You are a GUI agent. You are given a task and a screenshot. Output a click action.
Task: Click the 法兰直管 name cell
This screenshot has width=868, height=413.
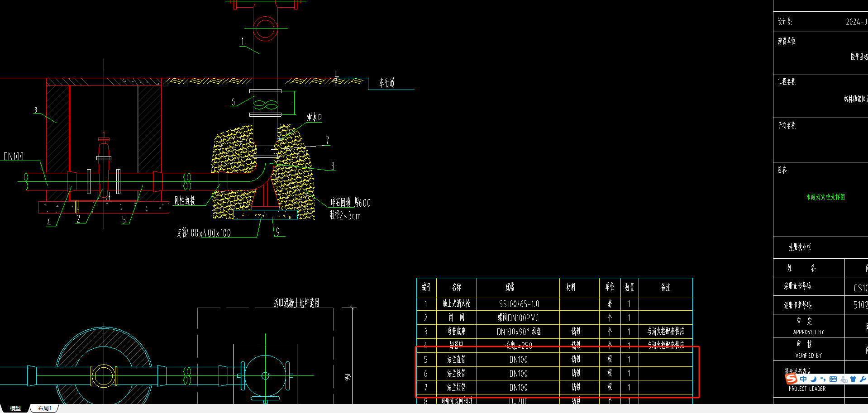(x=457, y=360)
